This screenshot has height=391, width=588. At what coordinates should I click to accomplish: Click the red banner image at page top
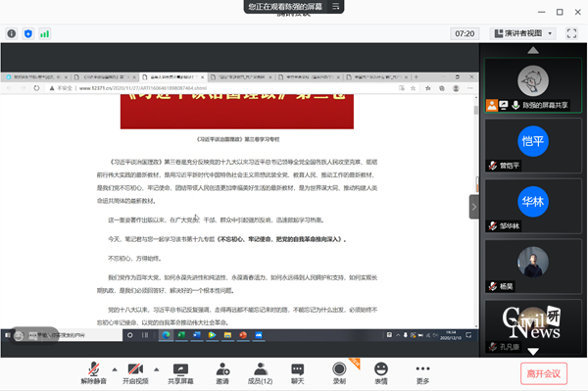[236, 112]
